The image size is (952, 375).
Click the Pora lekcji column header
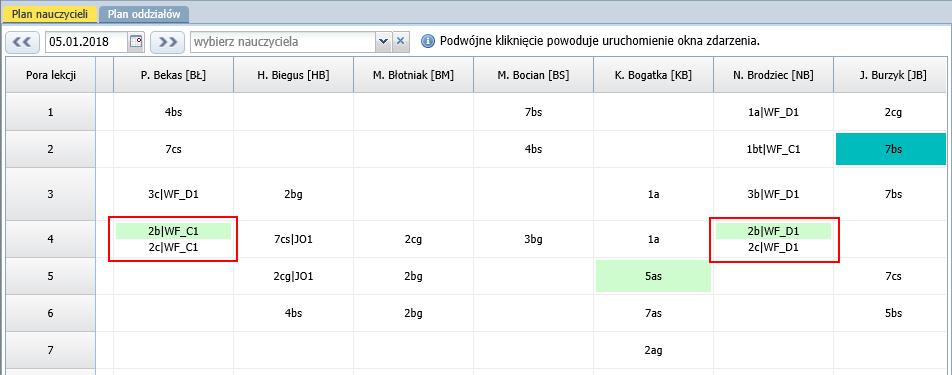coord(50,75)
